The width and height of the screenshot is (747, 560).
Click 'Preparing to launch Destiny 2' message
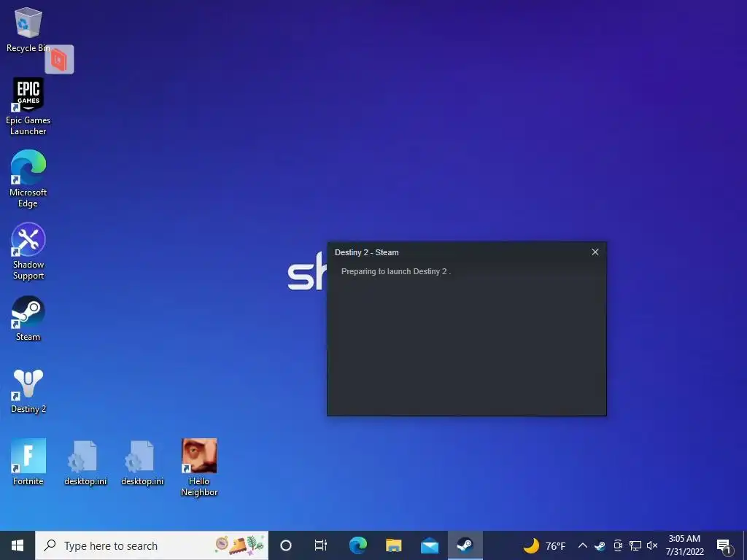[396, 271]
